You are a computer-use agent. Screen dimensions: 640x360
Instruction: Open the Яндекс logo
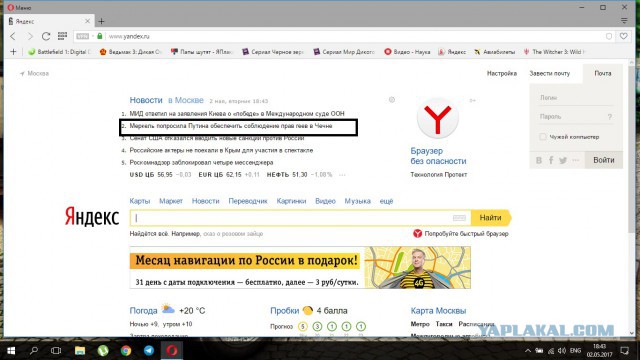pyautogui.click(x=92, y=217)
